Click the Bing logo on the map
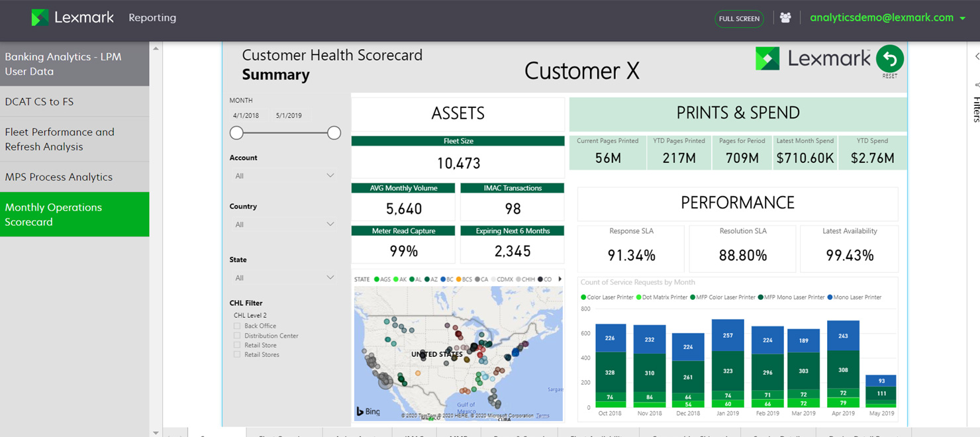This screenshot has width=980, height=437. point(368,412)
